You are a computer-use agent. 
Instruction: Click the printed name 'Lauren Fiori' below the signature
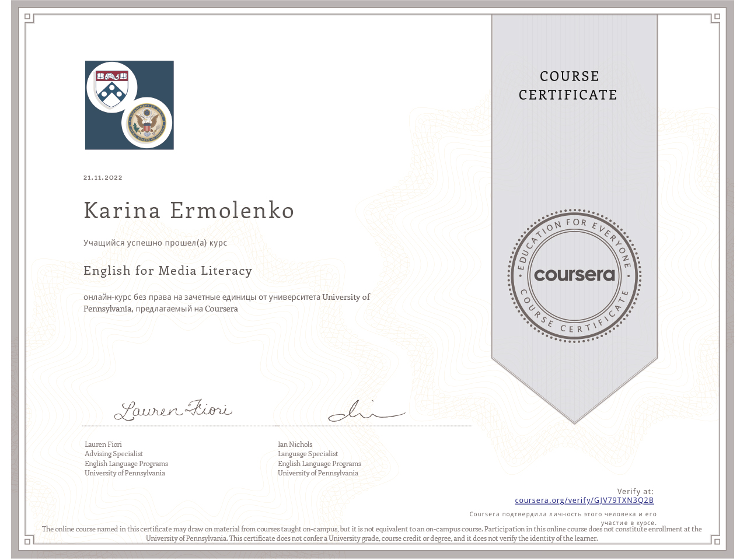103,444
